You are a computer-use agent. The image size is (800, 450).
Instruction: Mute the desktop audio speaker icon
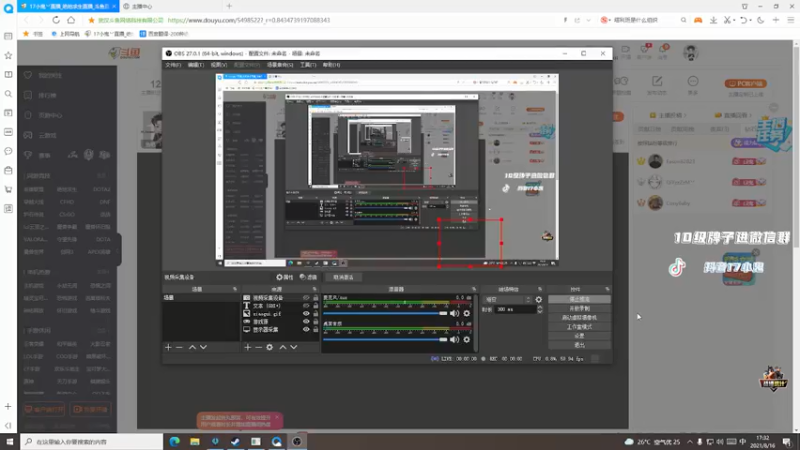[454, 339]
